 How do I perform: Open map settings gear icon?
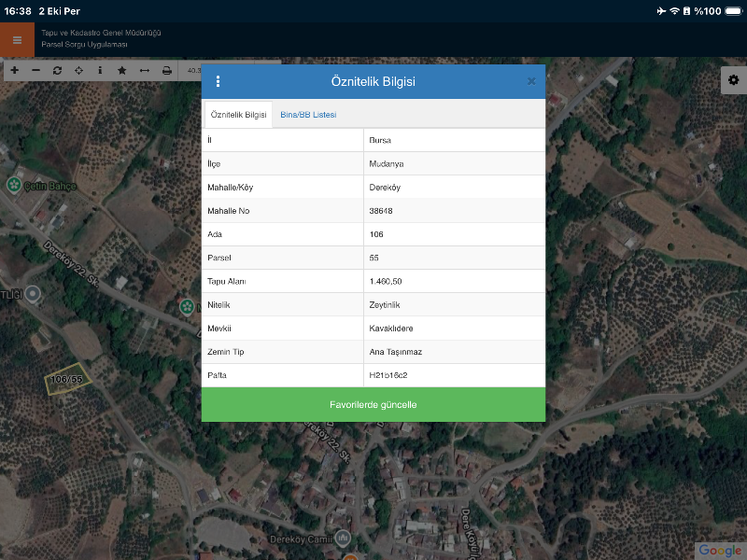click(733, 80)
